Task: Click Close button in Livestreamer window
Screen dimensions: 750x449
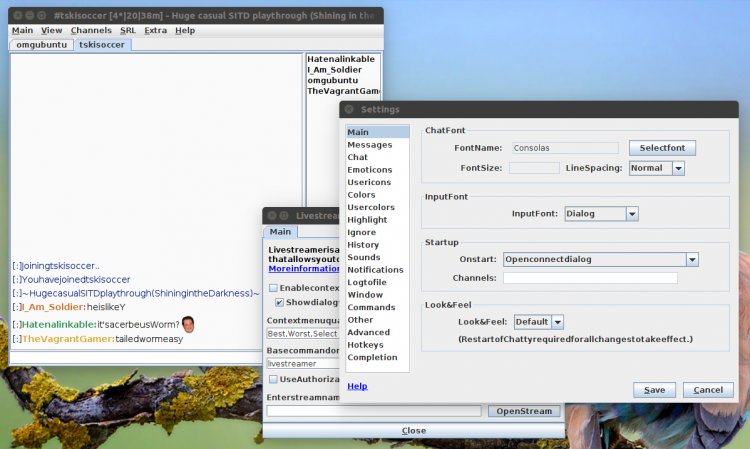Action: click(x=414, y=431)
